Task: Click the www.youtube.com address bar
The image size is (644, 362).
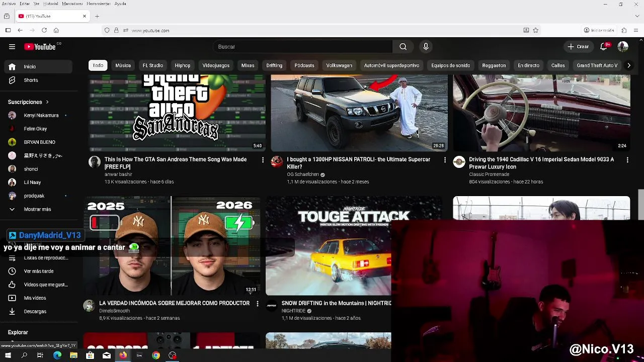Action: click(x=322, y=30)
